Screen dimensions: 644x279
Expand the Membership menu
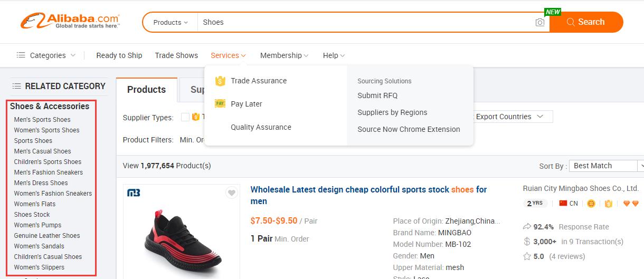point(284,55)
